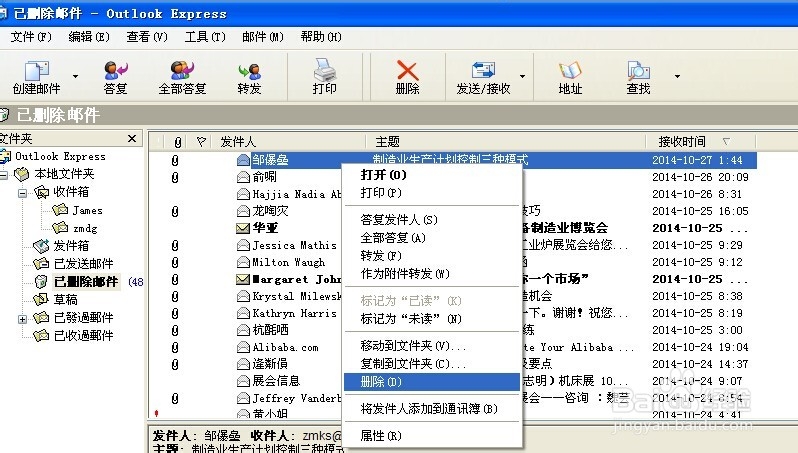798x453 pixels.
Task: Select Outlook Express root in folder tree
Action: pos(60,156)
